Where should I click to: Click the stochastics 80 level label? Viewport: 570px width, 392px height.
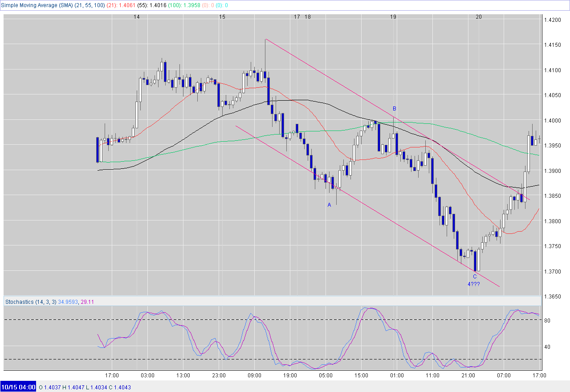(x=547, y=320)
